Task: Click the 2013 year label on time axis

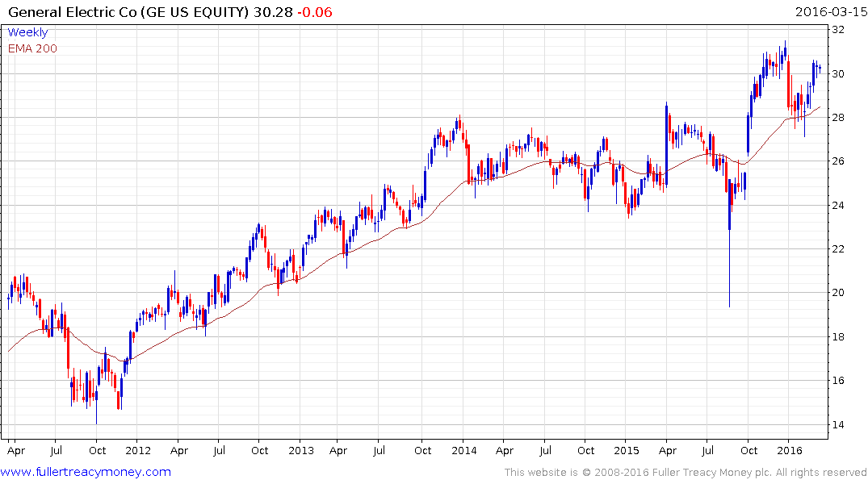Action: tap(300, 450)
